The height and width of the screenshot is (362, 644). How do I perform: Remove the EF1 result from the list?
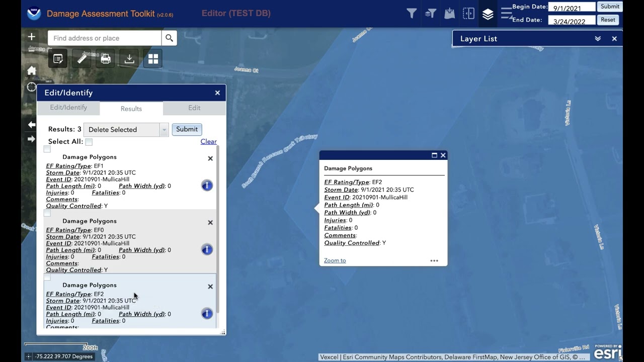(x=210, y=158)
